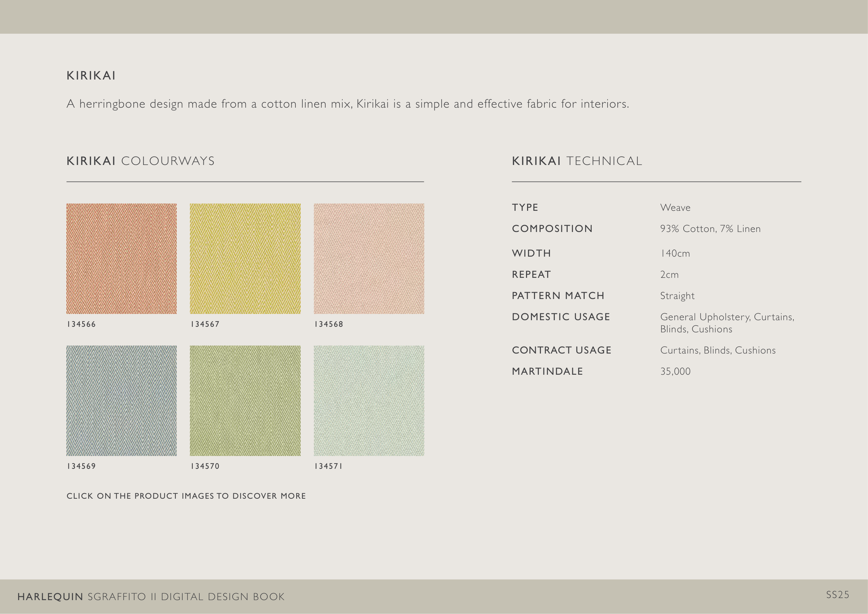
Task: Click the 134571 product code label
Action: 328,466
